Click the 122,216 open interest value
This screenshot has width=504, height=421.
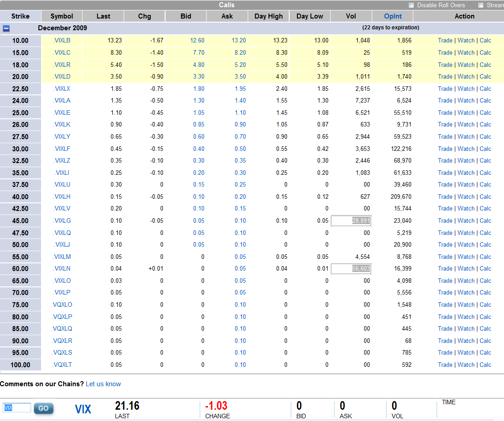tap(401, 149)
